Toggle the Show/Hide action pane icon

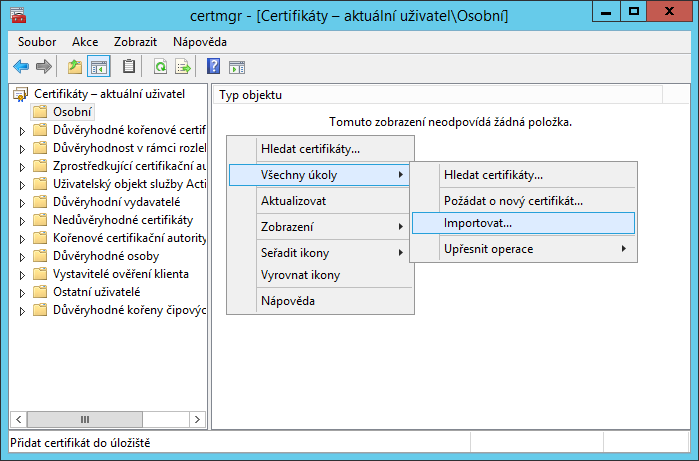(x=237, y=67)
